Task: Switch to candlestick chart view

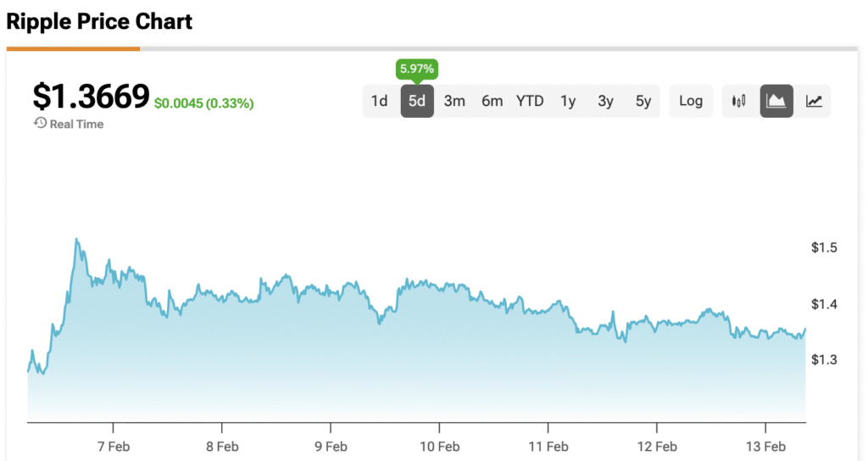Action: click(x=739, y=101)
